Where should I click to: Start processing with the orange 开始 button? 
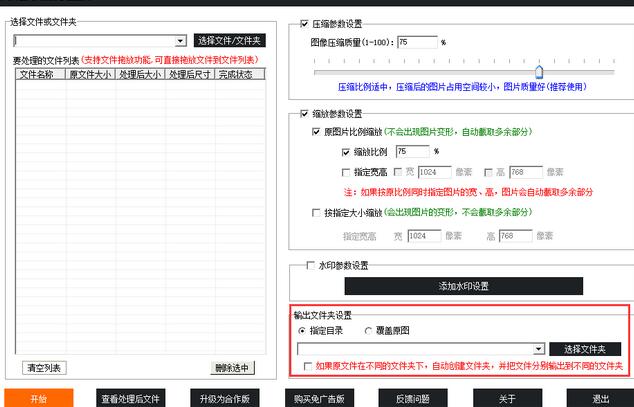click(x=39, y=399)
